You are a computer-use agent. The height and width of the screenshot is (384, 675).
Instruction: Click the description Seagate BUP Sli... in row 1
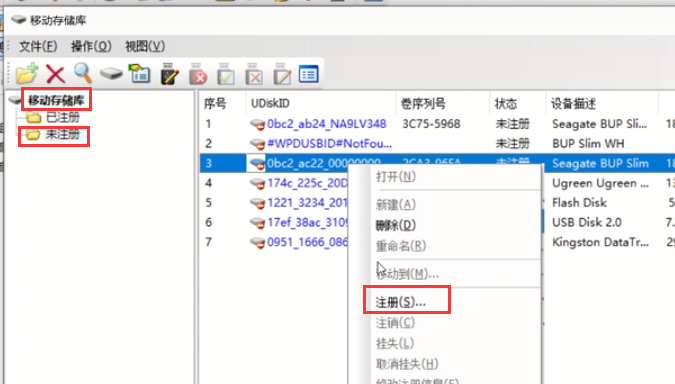pos(599,124)
